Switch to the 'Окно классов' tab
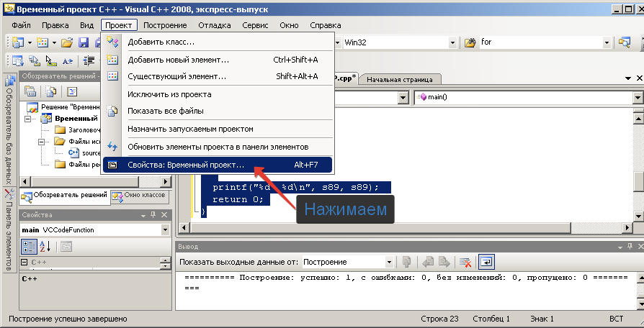The image size is (644, 328). pos(140,196)
